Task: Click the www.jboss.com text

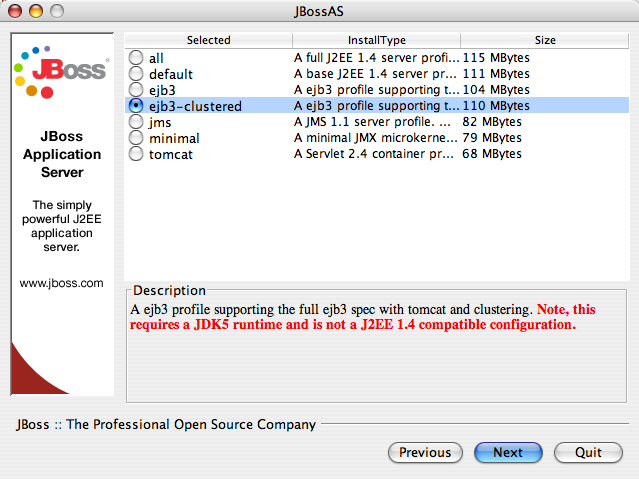Action: [x=62, y=283]
